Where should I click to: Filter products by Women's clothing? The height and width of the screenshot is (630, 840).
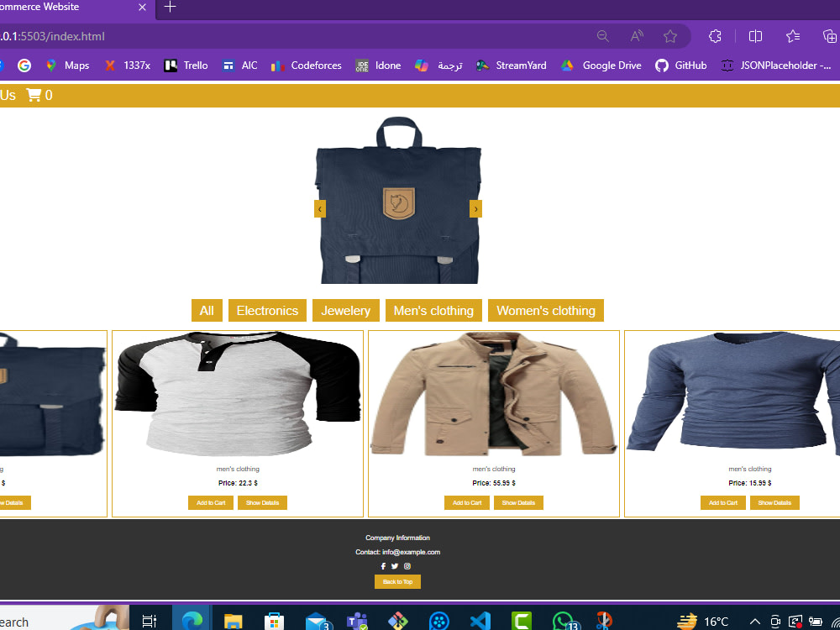point(546,311)
